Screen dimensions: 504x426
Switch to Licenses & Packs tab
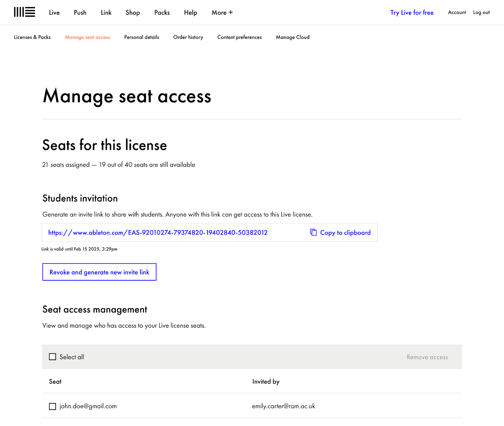(32, 37)
